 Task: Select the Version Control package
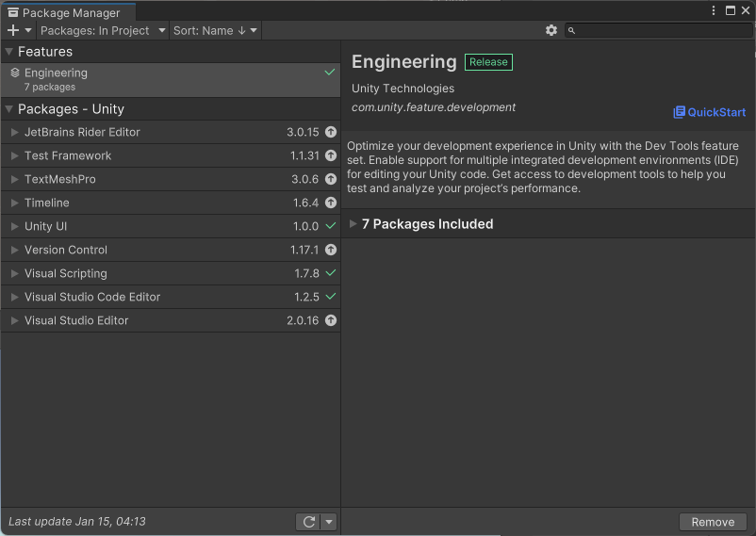[171, 251]
